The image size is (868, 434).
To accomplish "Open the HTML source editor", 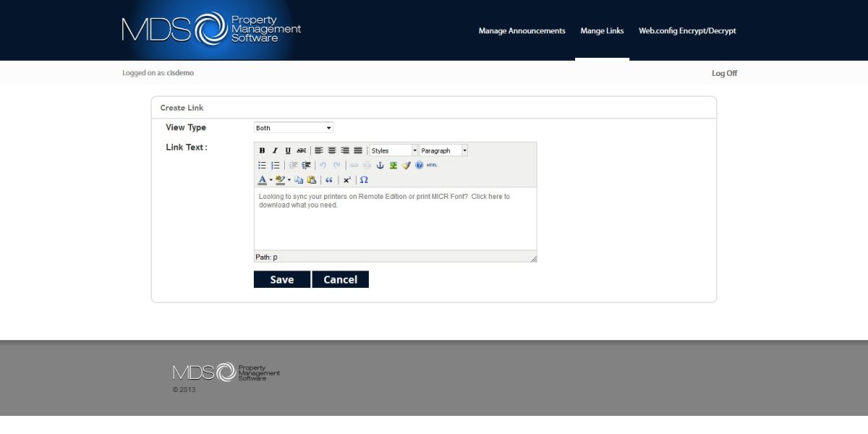I will point(433,165).
